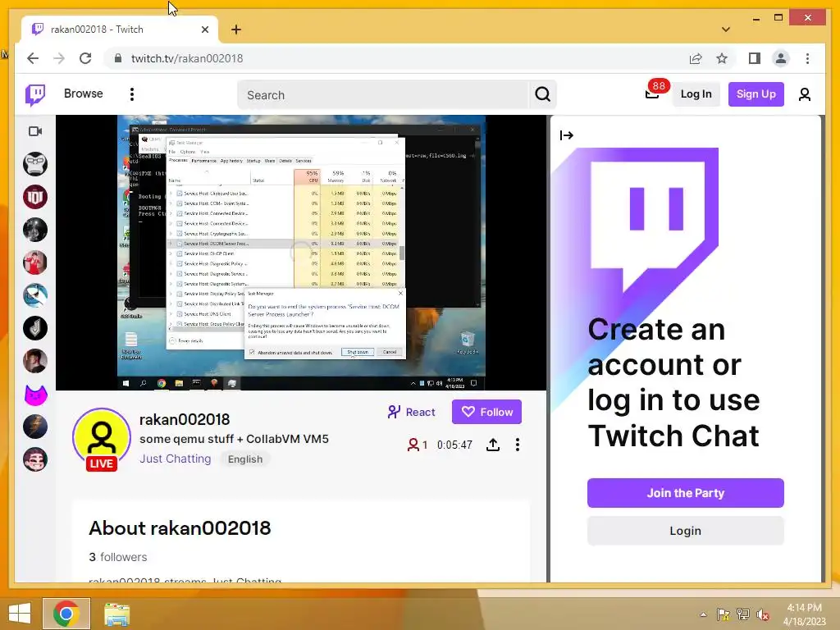This screenshot has height=630, width=840.
Task: Collapse the chat panel with arrow icon
Action: click(566, 135)
